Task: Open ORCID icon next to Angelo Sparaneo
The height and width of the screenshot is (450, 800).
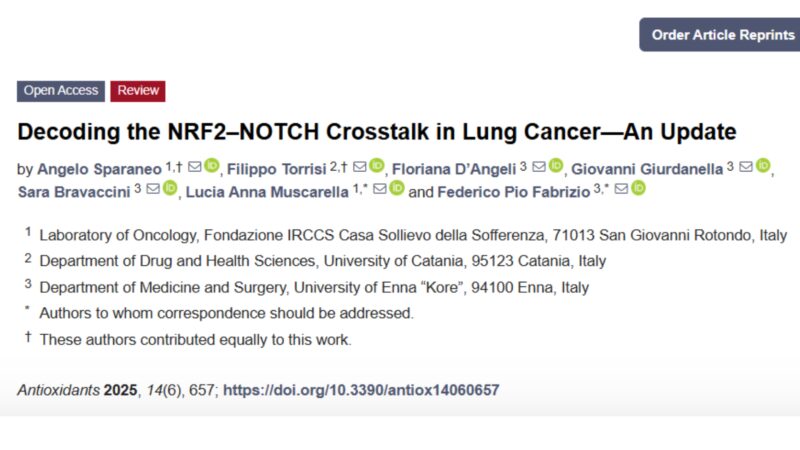Action: tap(212, 166)
